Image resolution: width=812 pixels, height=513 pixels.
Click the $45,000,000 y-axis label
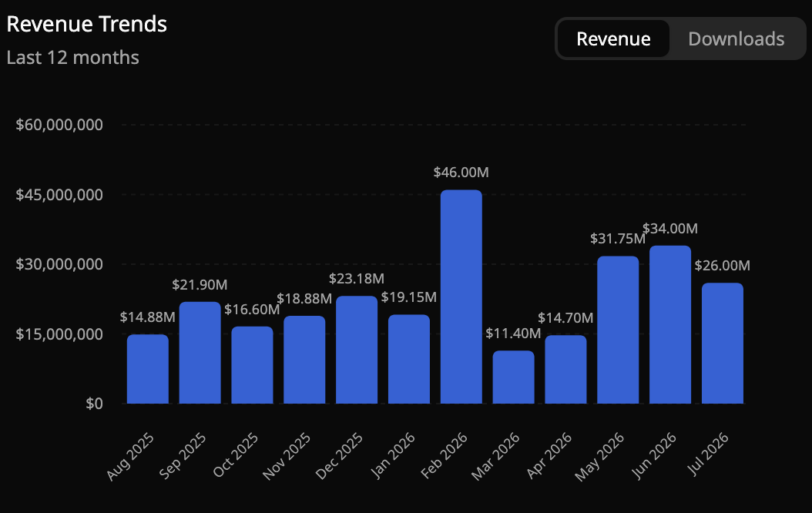(59, 195)
